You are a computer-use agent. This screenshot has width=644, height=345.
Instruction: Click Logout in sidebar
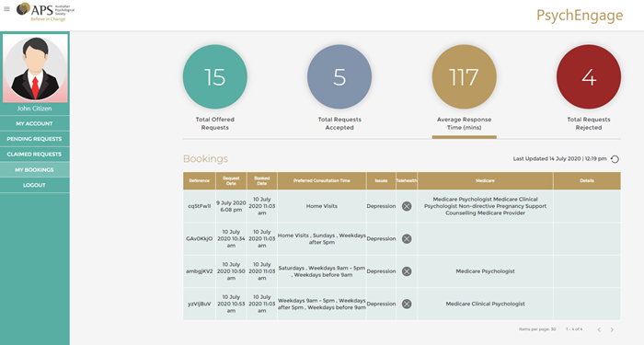tap(35, 185)
